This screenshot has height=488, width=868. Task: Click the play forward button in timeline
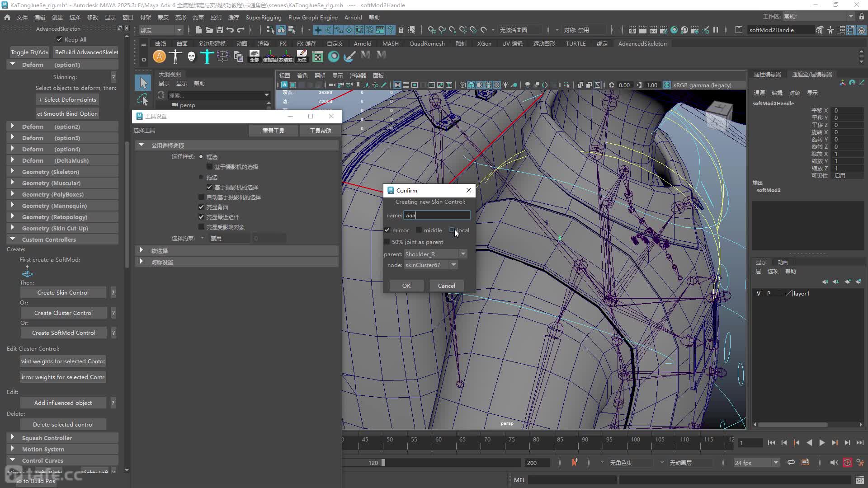pyautogui.click(x=821, y=443)
